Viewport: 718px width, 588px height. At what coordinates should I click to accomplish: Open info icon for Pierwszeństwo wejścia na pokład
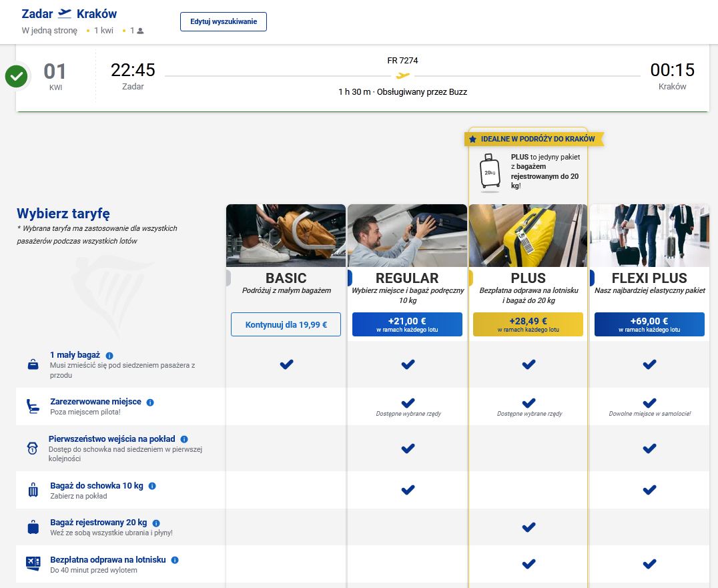coord(184,439)
